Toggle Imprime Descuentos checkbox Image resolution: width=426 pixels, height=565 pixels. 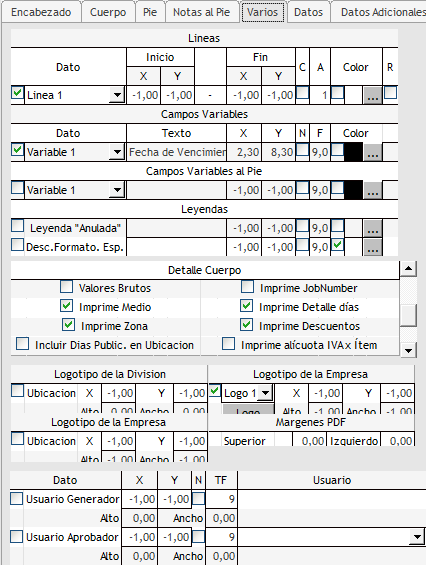pyautogui.click(x=247, y=325)
